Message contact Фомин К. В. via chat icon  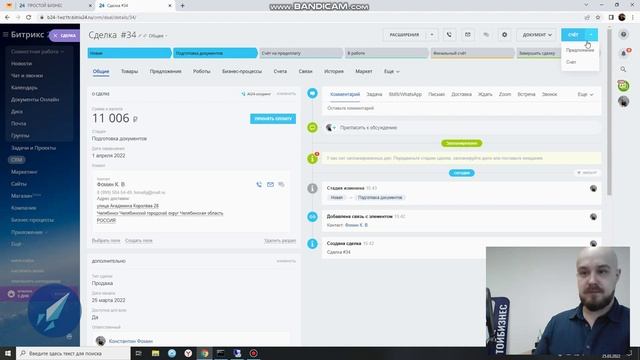(x=281, y=184)
